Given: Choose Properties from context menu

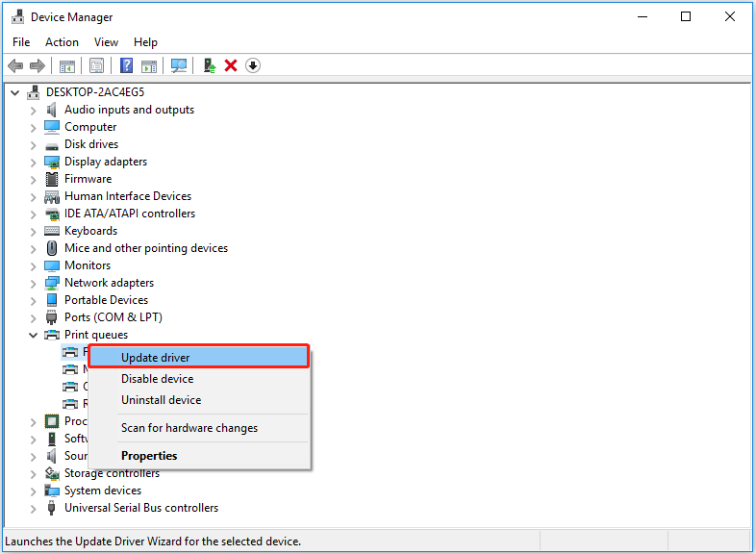Looking at the screenshot, I should coord(199,456).
